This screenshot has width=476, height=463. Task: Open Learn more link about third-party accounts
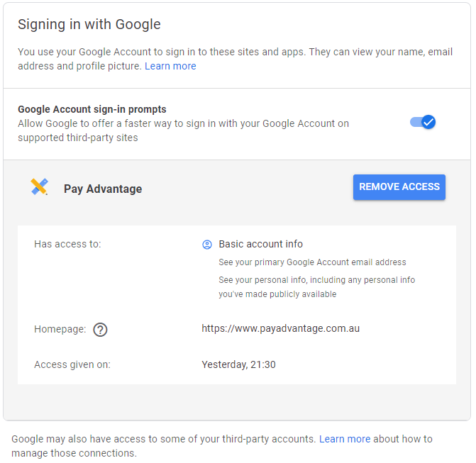(345, 439)
